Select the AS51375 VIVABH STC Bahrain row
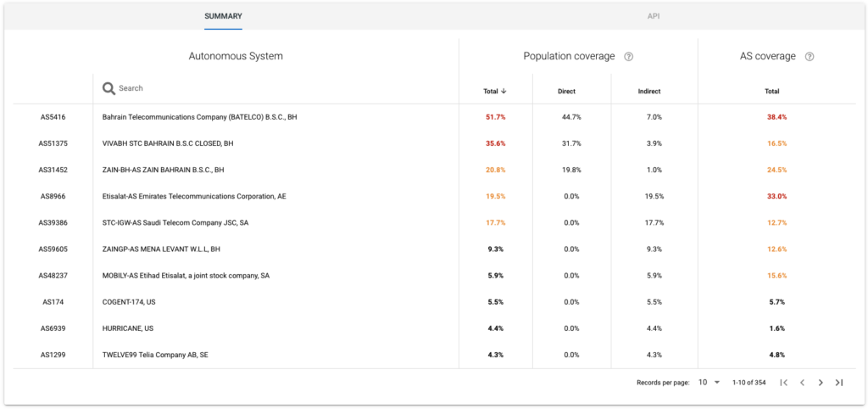 pos(167,143)
